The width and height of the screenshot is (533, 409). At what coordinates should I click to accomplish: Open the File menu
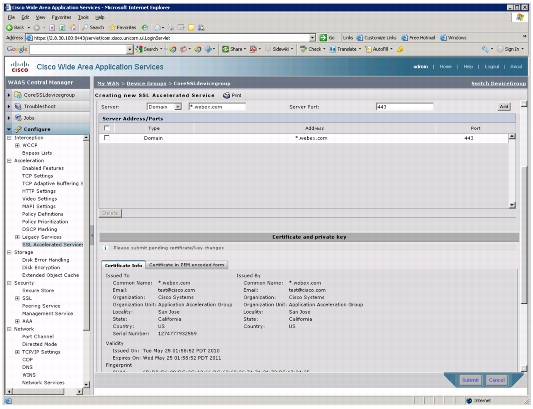click(x=11, y=17)
